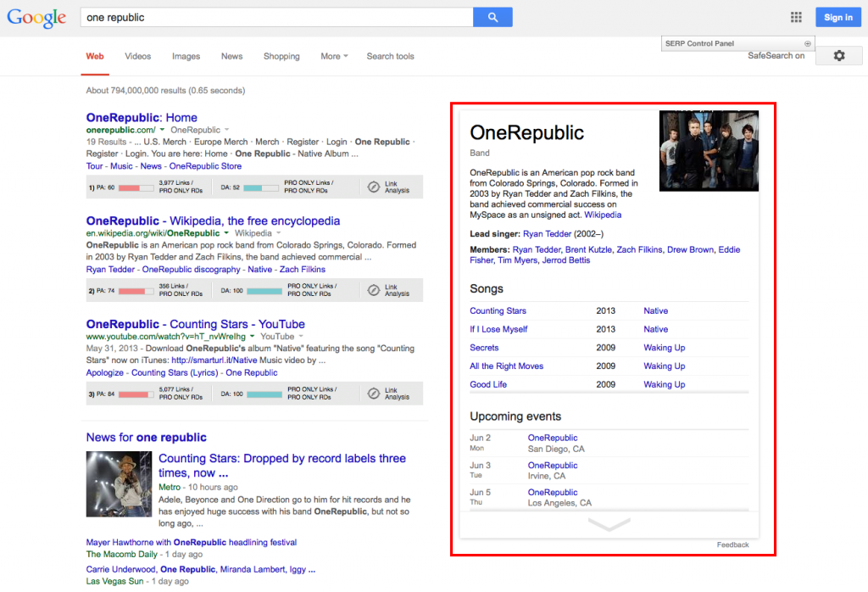Screen dimensions: 868x592
Task: Open the Good Life song link
Action: tap(487, 384)
